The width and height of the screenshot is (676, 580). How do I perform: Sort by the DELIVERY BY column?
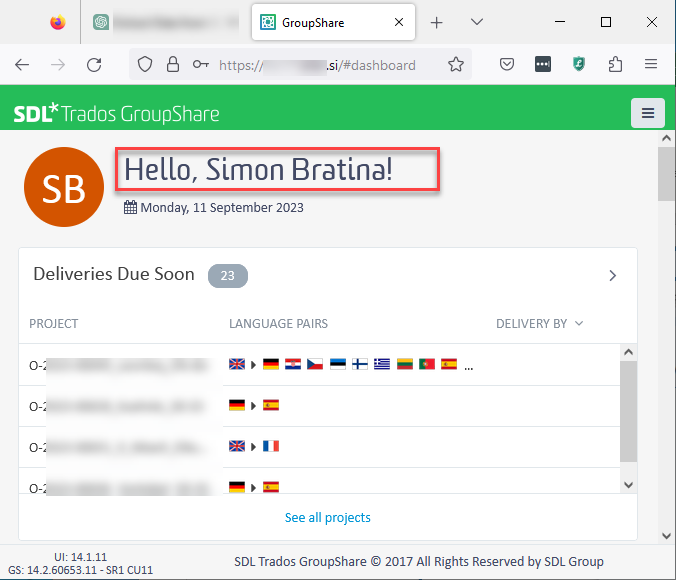(539, 323)
